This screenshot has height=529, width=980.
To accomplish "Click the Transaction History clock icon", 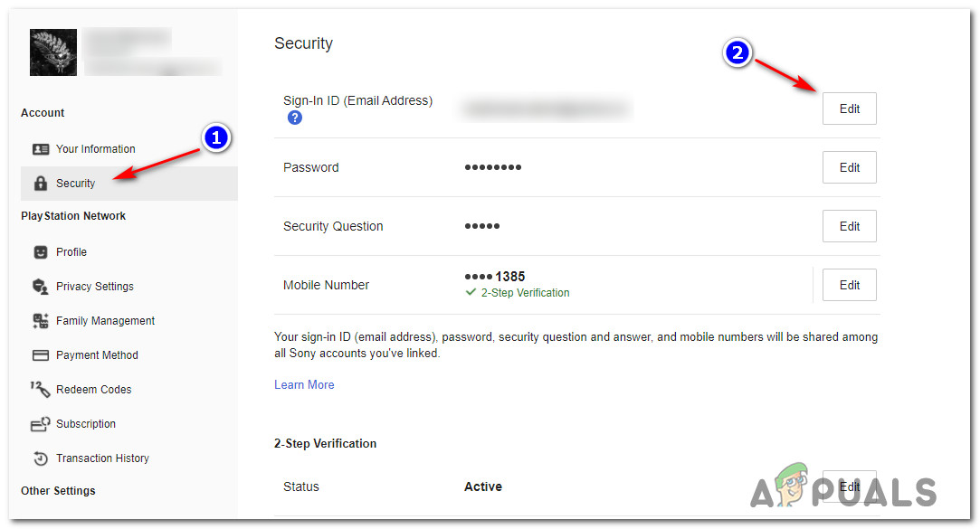I will [41, 458].
